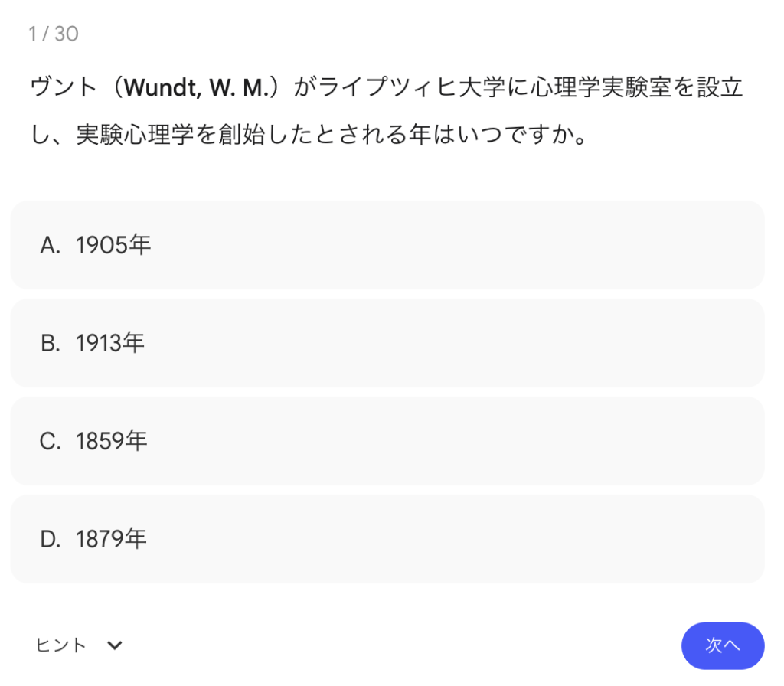Mark answer option D, 1879年
The height and width of the screenshot is (686, 784).
click(387, 539)
